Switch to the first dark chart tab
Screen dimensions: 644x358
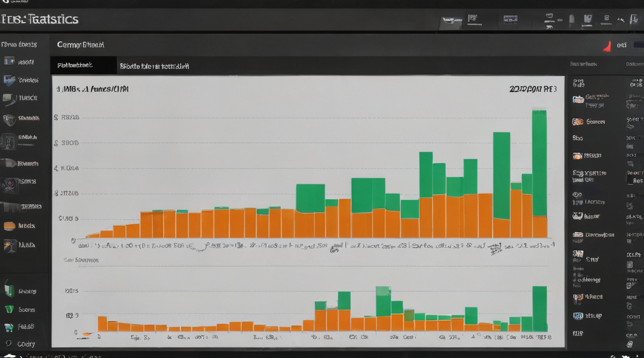point(84,65)
